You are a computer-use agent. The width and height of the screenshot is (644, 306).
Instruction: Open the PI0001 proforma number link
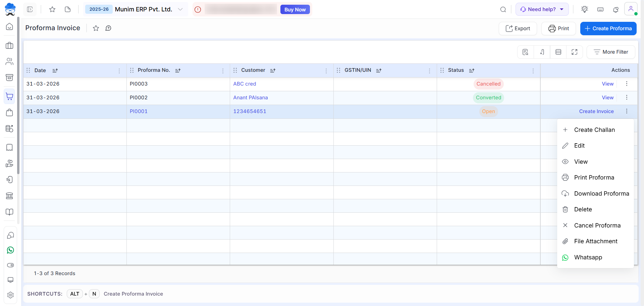(x=139, y=111)
